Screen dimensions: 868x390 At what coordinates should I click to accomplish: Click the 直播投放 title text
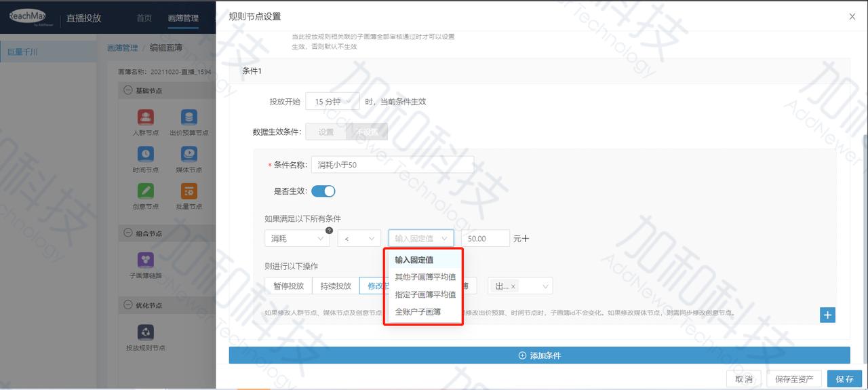click(x=84, y=18)
